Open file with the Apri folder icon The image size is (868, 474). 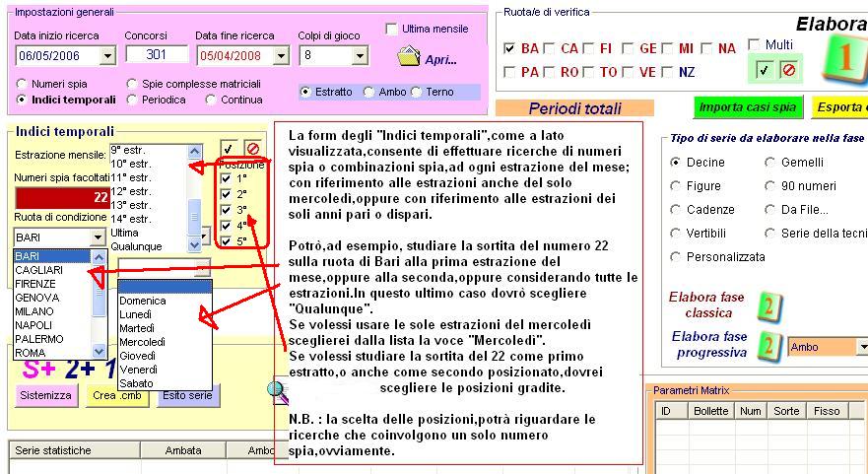(x=409, y=56)
